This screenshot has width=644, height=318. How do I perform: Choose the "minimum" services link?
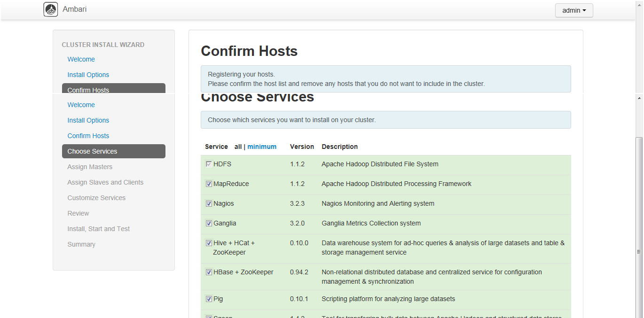click(x=262, y=147)
